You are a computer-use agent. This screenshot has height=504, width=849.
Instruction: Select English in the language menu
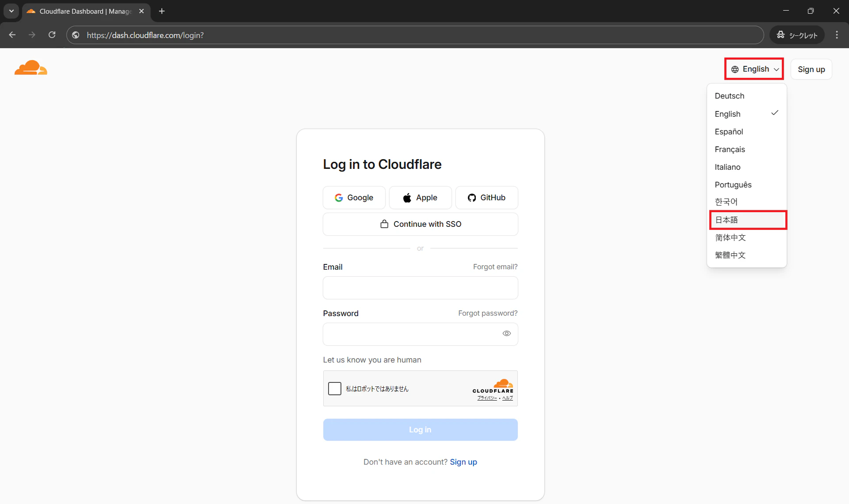(747, 114)
